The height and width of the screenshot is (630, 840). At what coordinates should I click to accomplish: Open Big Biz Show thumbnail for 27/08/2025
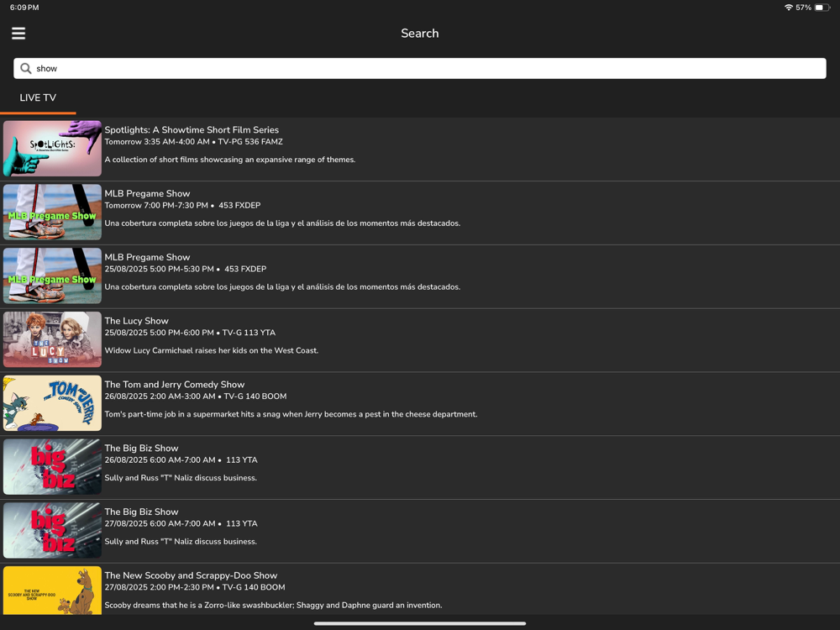click(x=52, y=530)
